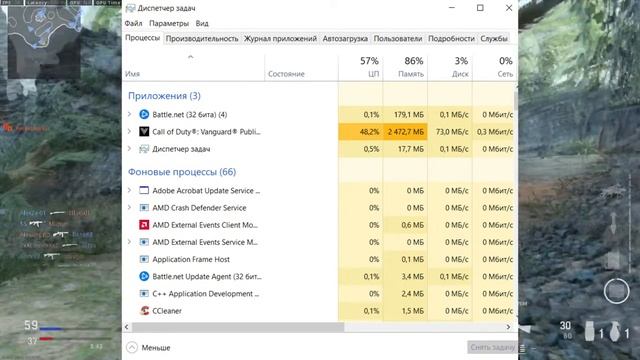Open the Автозагрузка tab
640x360 pixels.
[345, 38]
